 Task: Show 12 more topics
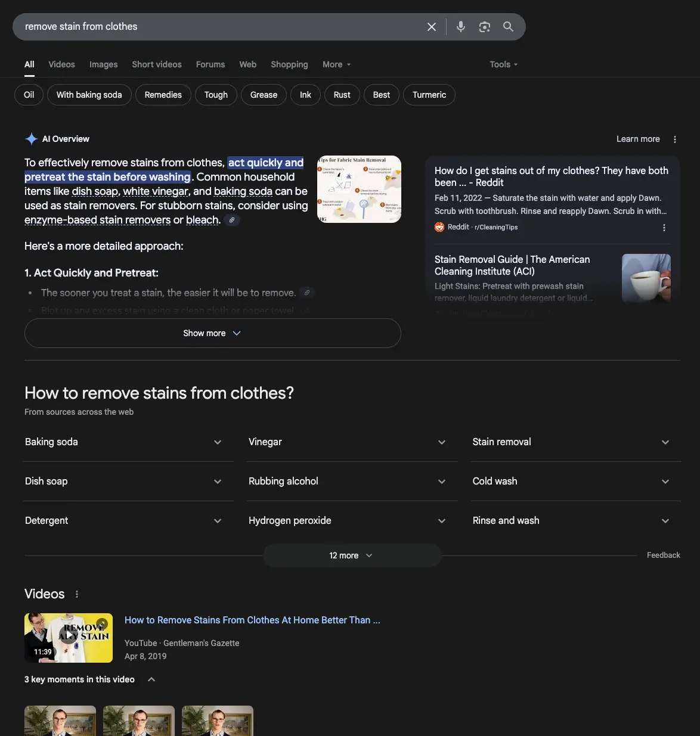click(x=352, y=555)
